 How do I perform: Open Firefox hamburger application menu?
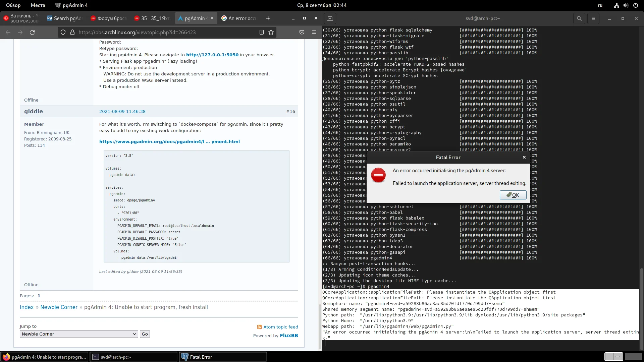pos(314,33)
